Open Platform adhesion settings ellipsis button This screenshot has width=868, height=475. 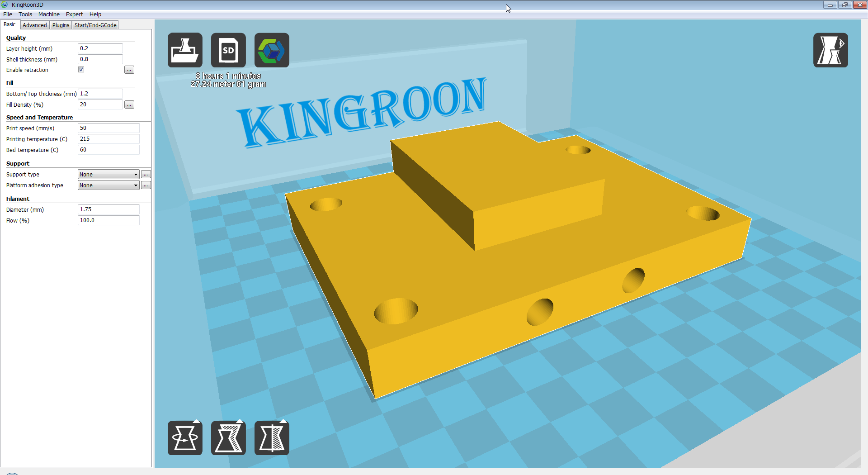146,185
